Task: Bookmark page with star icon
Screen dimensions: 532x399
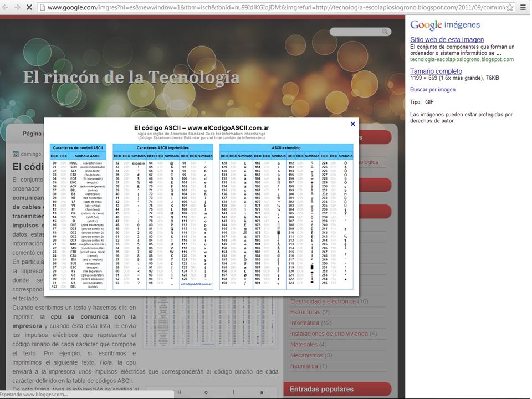Action: point(510,7)
